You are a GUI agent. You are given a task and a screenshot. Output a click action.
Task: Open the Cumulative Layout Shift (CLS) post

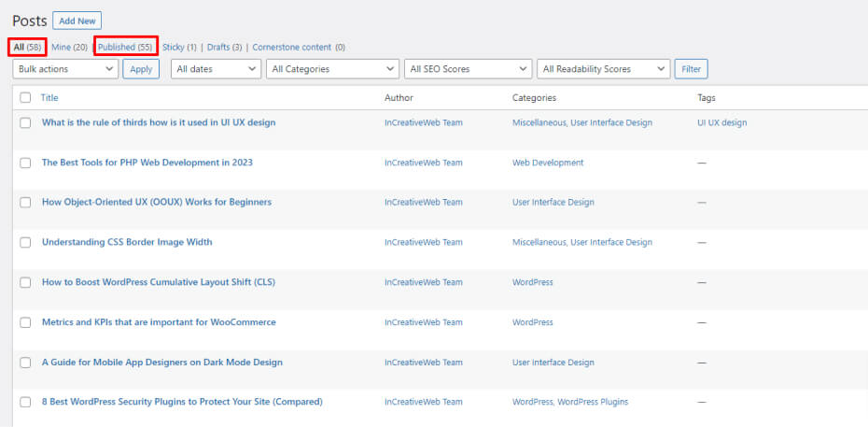pyautogui.click(x=159, y=282)
